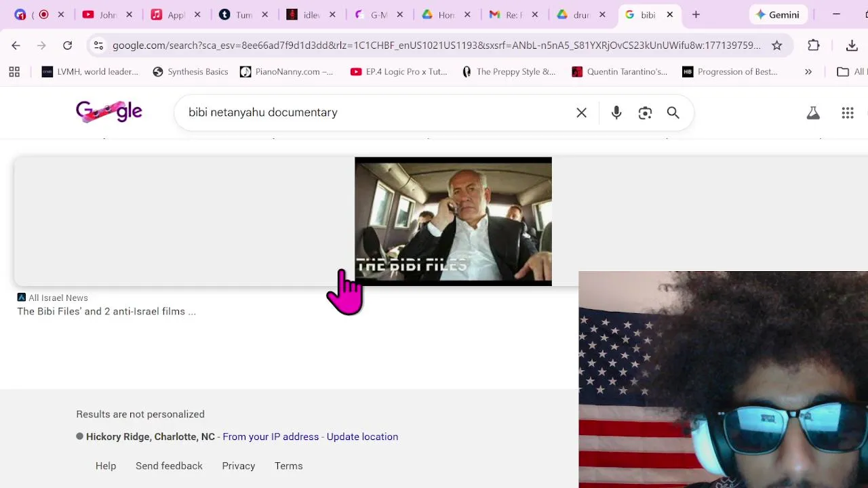Close the bibi search tab
The height and width of the screenshot is (488, 868).
[x=670, y=14]
